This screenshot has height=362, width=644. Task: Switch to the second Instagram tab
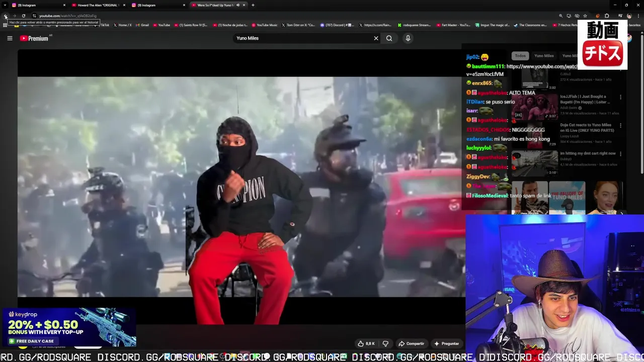tap(158, 5)
